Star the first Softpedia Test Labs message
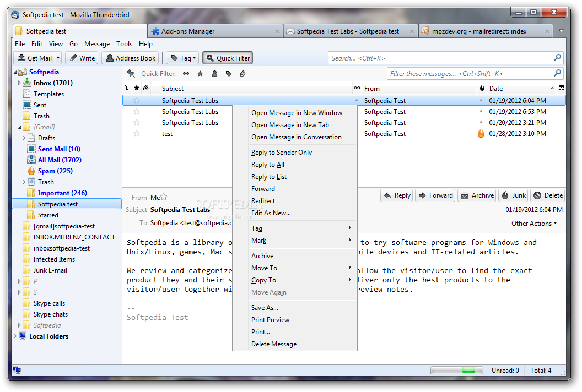This screenshot has height=392, width=582. tap(137, 100)
